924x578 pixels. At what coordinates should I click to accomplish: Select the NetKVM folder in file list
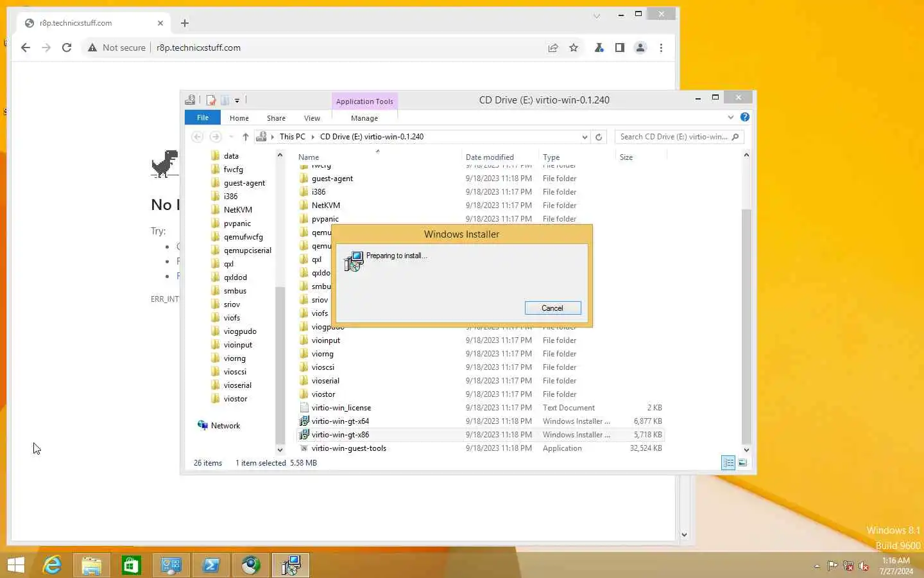pyautogui.click(x=325, y=206)
